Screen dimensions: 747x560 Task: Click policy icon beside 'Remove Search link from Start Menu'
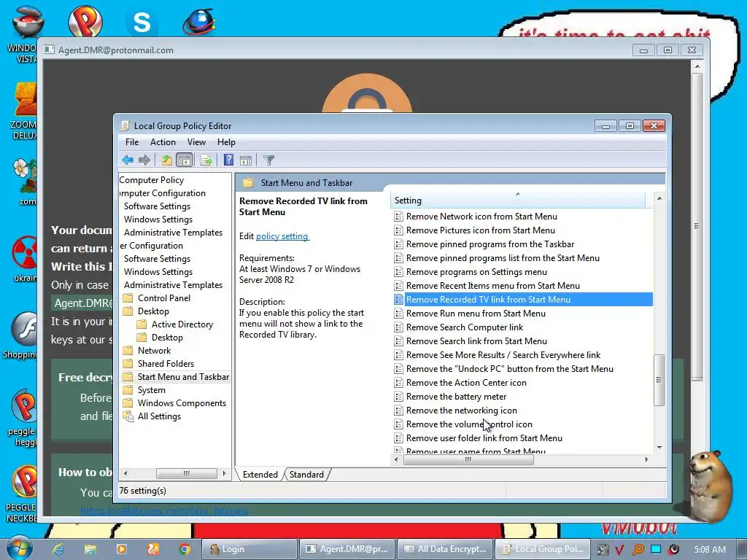(x=399, y=341)
